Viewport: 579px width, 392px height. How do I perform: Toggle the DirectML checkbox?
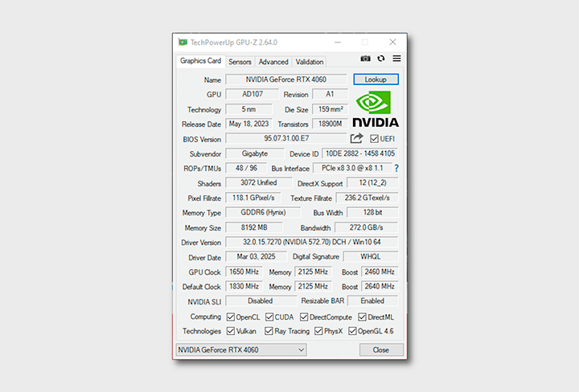[363, 317]
